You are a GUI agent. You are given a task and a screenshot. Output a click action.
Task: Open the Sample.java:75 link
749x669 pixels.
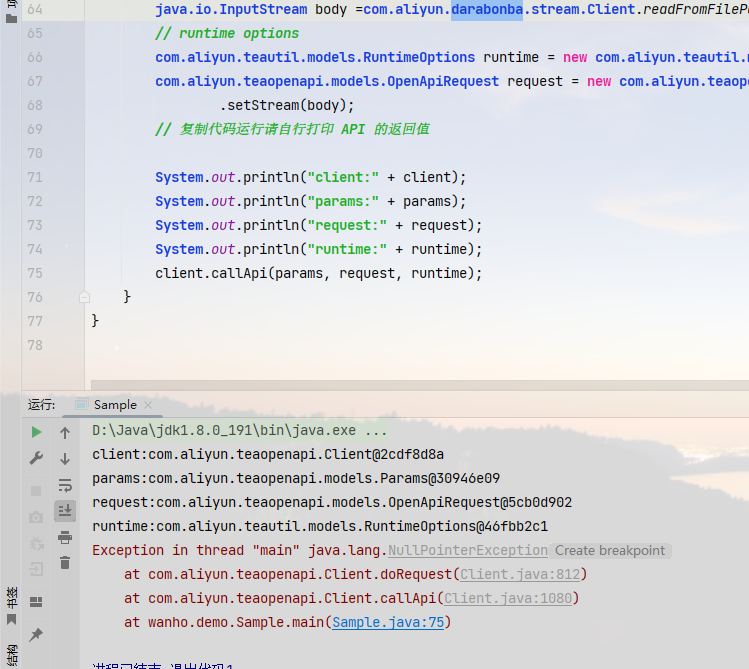coord(388,622)
